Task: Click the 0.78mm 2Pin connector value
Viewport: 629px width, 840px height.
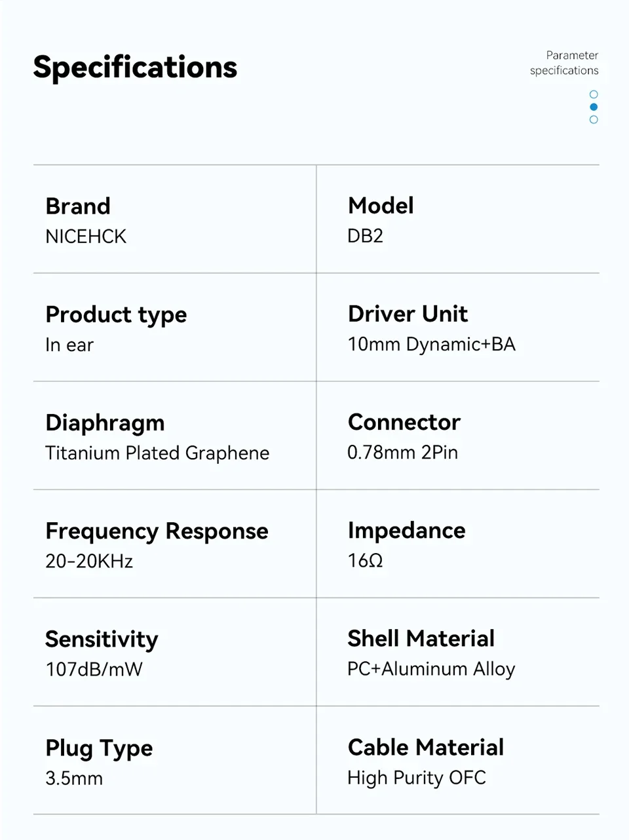Action: pos(402,452)
